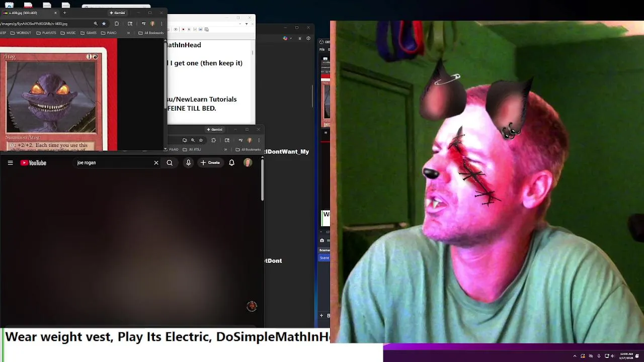Click the YouTube page vertical scrollbar
The image size is (644, 362).
point(262,181)
